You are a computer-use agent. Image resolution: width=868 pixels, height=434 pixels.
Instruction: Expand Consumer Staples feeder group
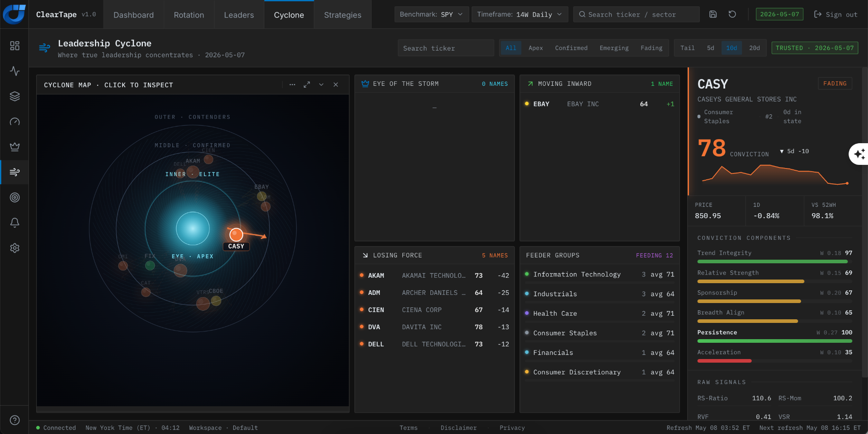point(599,333)
